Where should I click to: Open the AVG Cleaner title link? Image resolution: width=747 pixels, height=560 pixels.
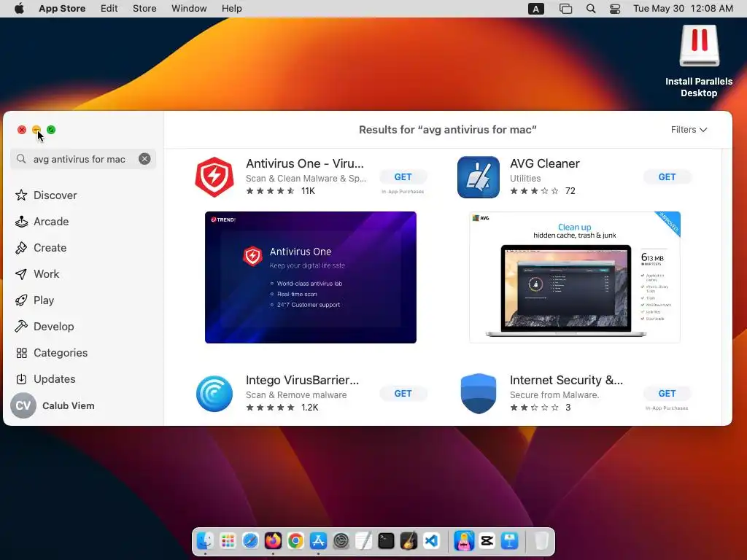[x=544, y=163]
